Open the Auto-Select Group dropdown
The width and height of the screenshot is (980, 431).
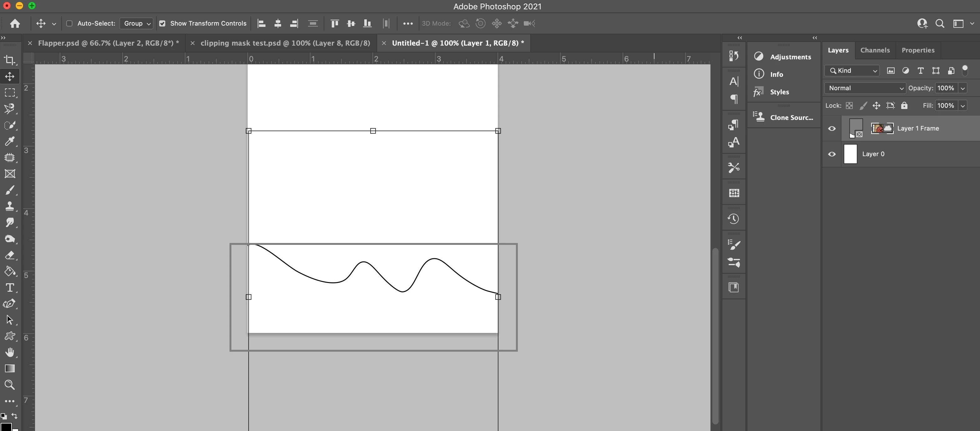click(137, 23)
